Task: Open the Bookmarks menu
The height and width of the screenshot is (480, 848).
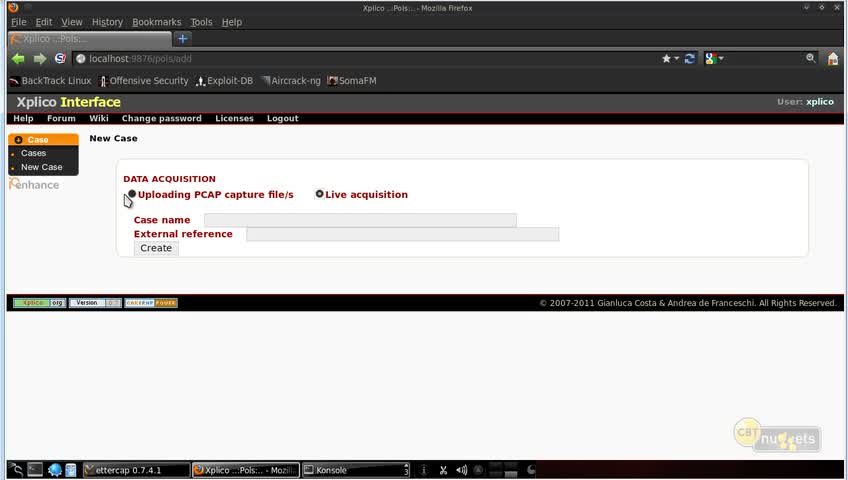Action: coord(156,22)
